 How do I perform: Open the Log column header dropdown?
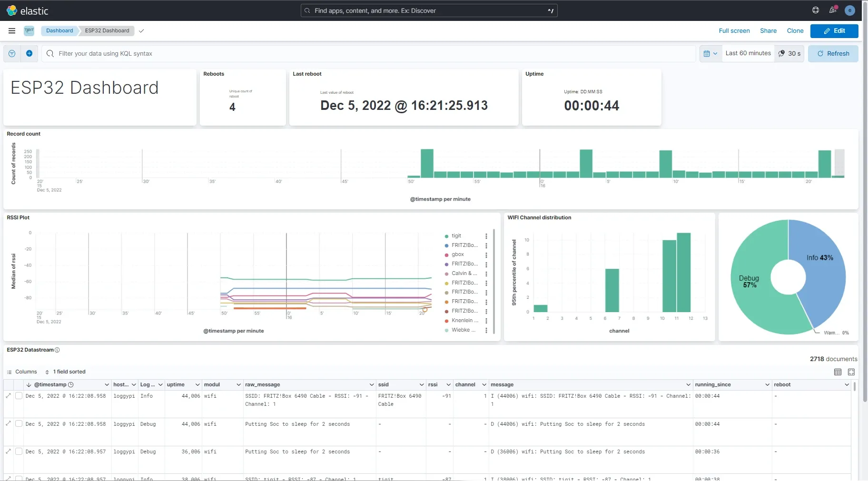(x=160, y=385)
